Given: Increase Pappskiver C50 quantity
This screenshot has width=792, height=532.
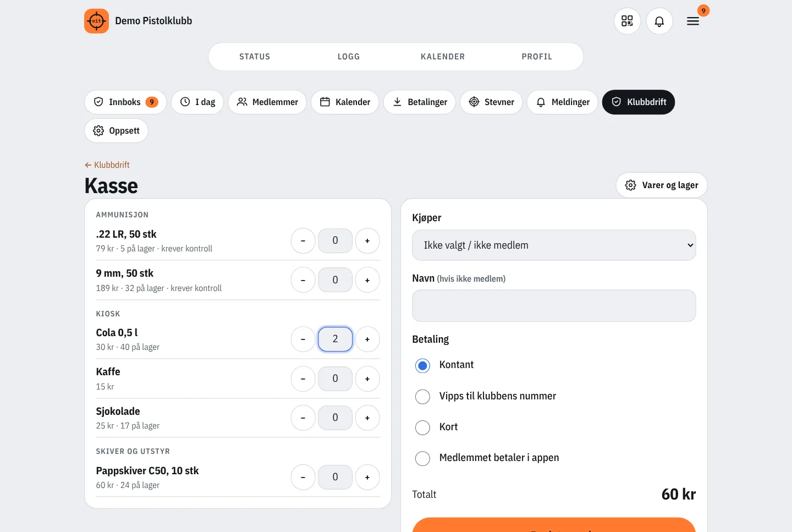Looking at the screenshot, I should point(367,477).
